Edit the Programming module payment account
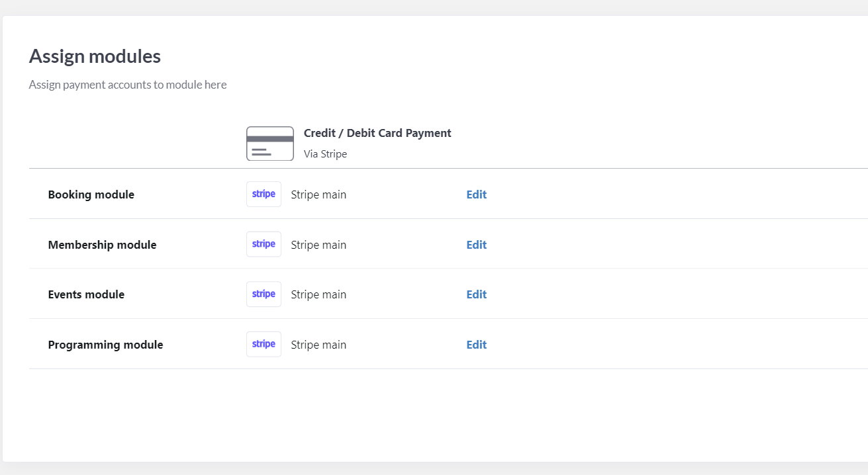868x475 pixels. 476,345
